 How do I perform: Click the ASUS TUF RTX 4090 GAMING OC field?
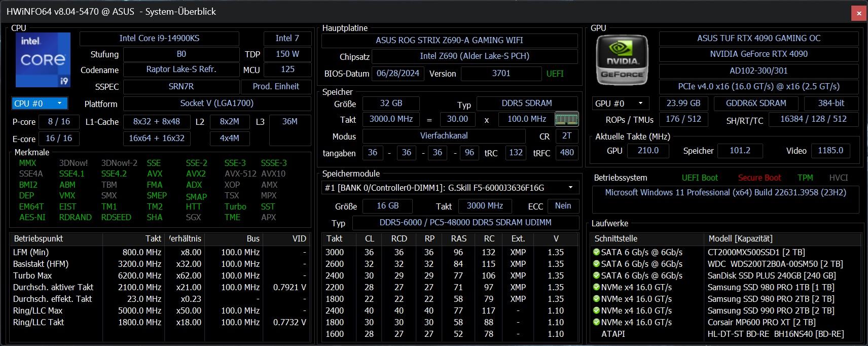pyautogui.click(x=758, y=39)
